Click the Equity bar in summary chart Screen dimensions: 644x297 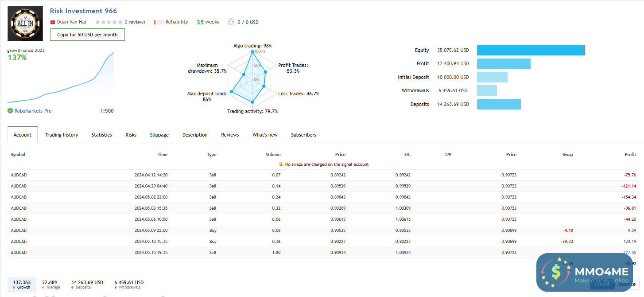(x=531, y=50)
